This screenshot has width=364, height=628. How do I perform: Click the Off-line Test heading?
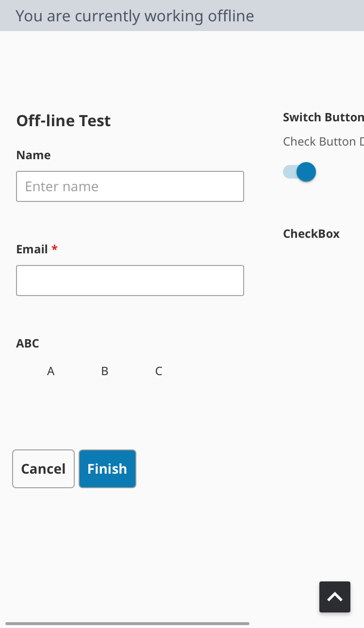pyautogui.click(x=64, y=121)
